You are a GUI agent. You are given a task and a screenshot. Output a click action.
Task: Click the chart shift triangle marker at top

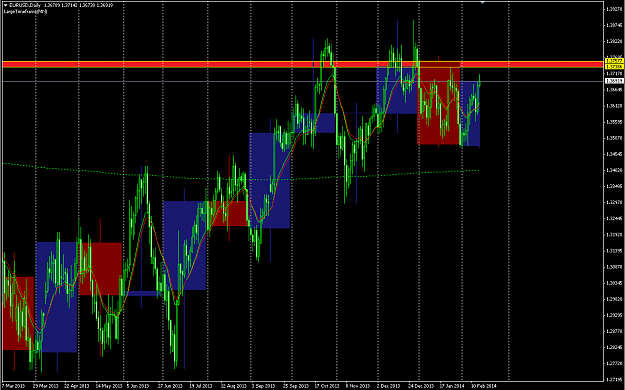(483, 2)
